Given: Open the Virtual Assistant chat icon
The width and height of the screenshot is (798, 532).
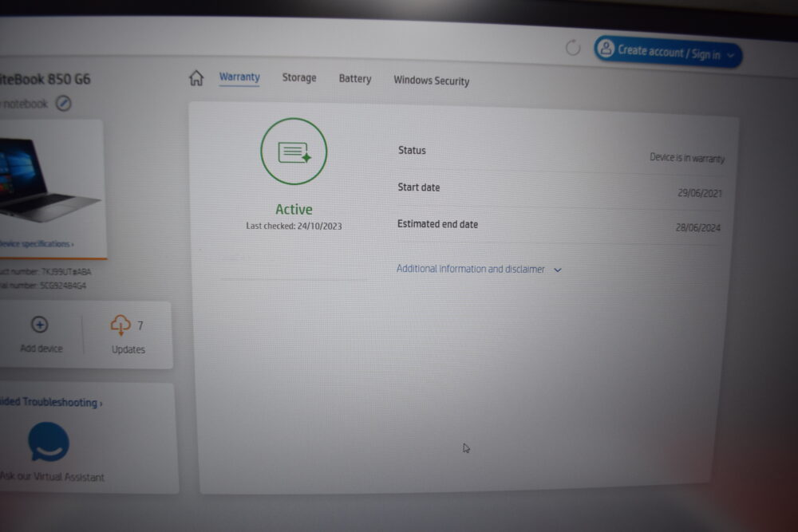Looking at the screenshot, I should [49, 441].
